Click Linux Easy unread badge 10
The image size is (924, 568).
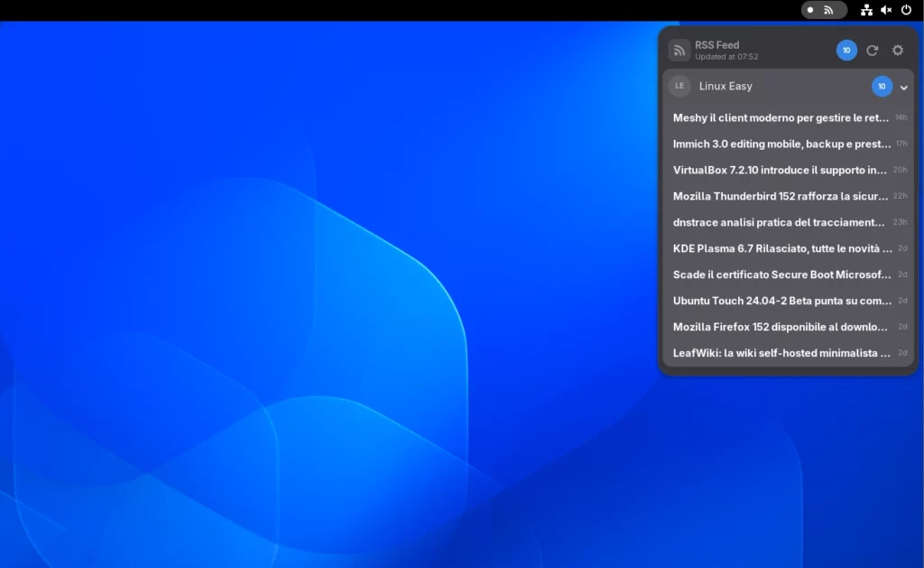882,87
